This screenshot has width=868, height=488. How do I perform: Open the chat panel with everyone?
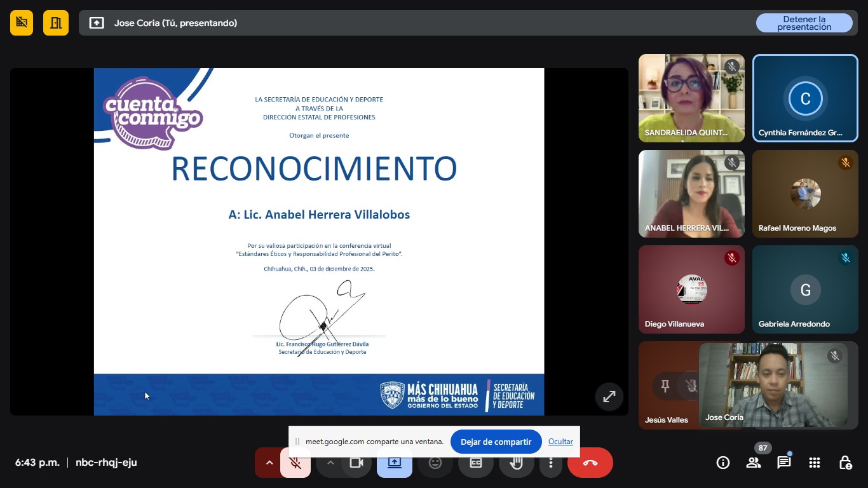pyautogui.click(x=784, y=463)
